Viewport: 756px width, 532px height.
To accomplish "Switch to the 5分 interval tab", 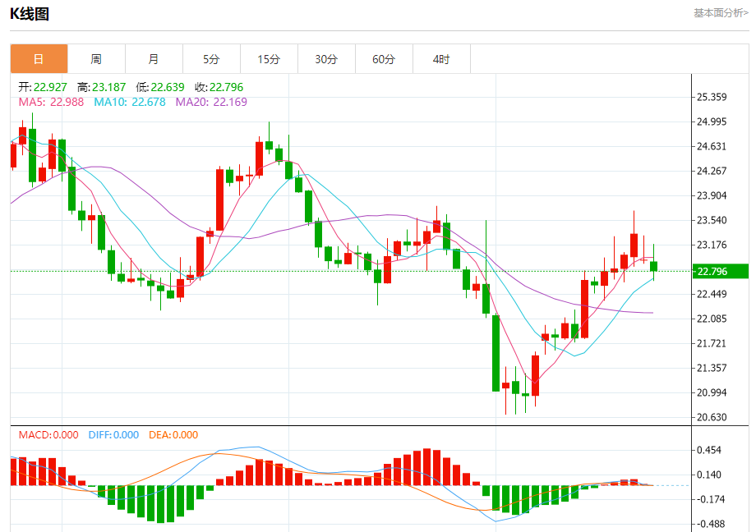I will 211,59.
